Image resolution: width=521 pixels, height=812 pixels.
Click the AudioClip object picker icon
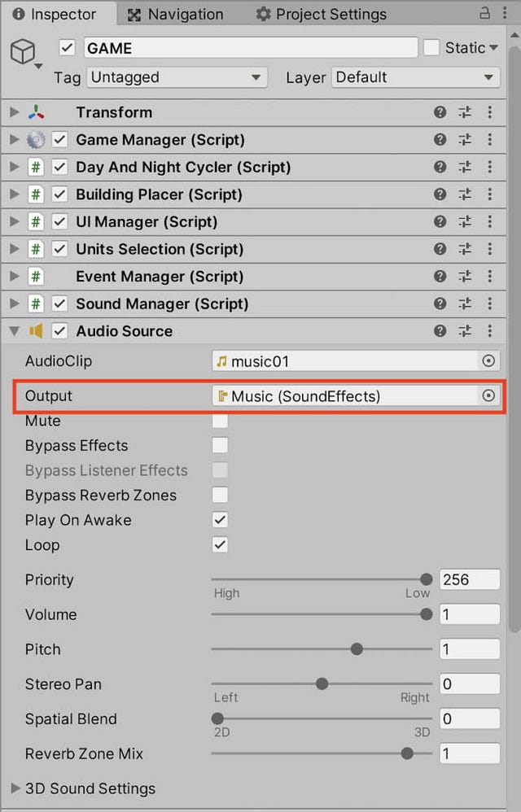click(x=489, y=360)
